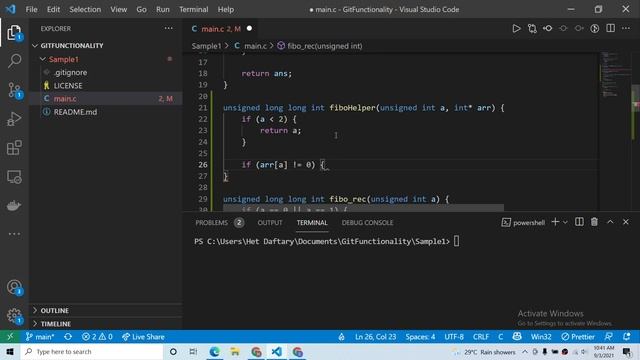
Task: Close the terminal panel
Action: click(626, 222)
